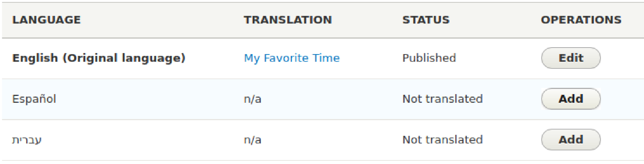Click n/a translation cell for Español
The width and height of the screenshot is (644, 164).
click(x=252, y=99)
